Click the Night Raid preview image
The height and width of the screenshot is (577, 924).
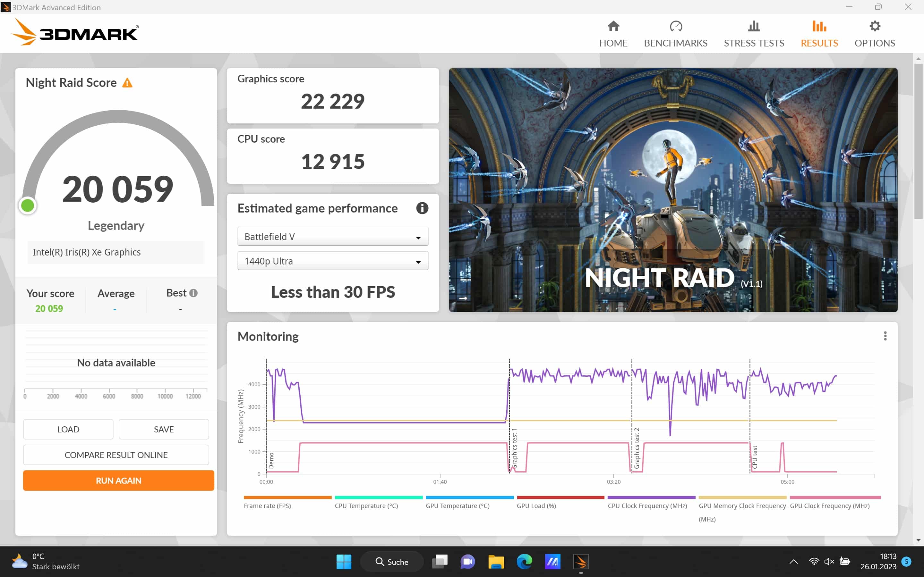pos(673,190)
